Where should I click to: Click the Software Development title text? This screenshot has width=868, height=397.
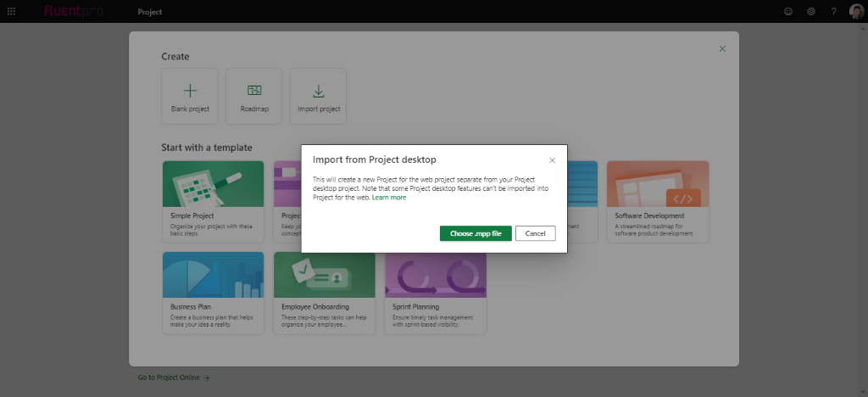coord(649,216)
